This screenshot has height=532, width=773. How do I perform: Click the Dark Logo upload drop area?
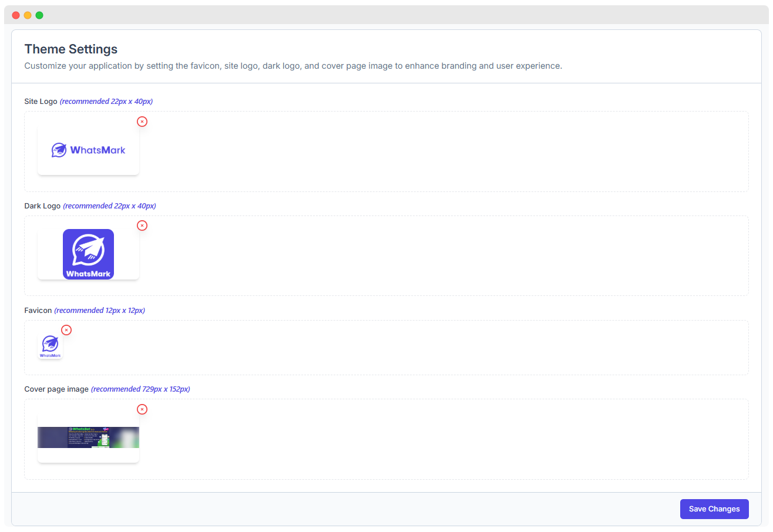tap(386, 255)
